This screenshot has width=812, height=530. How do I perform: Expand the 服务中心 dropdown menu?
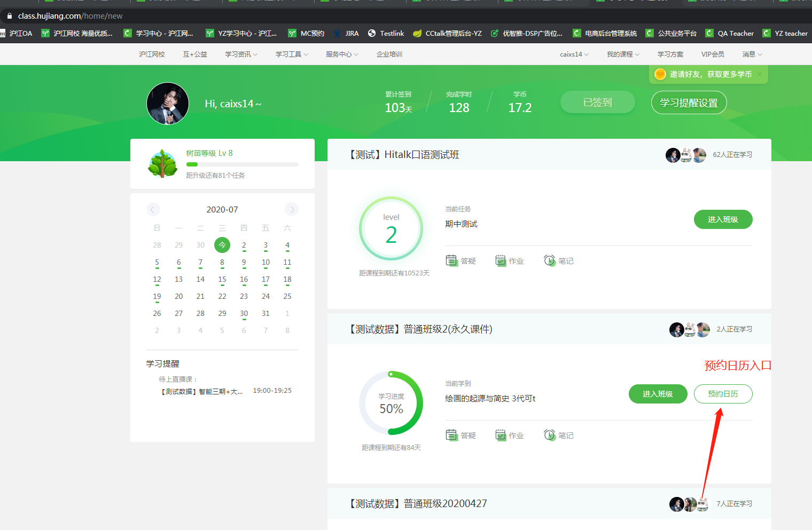(x=342, y=54)
